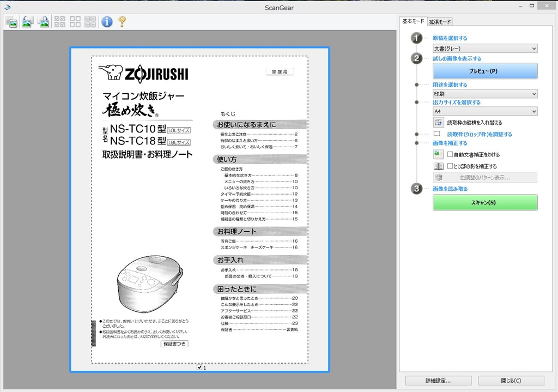Click the uncheck all frames icon
Image resolution: width=558 pixels, height=392 pixels.
click(x=75, y=22)
